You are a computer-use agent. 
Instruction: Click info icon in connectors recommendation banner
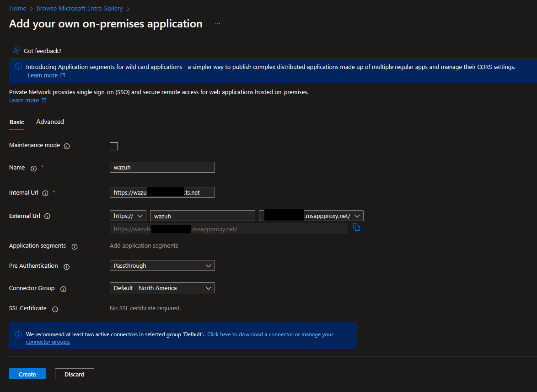pyautogui.click(x=18, y=334)
